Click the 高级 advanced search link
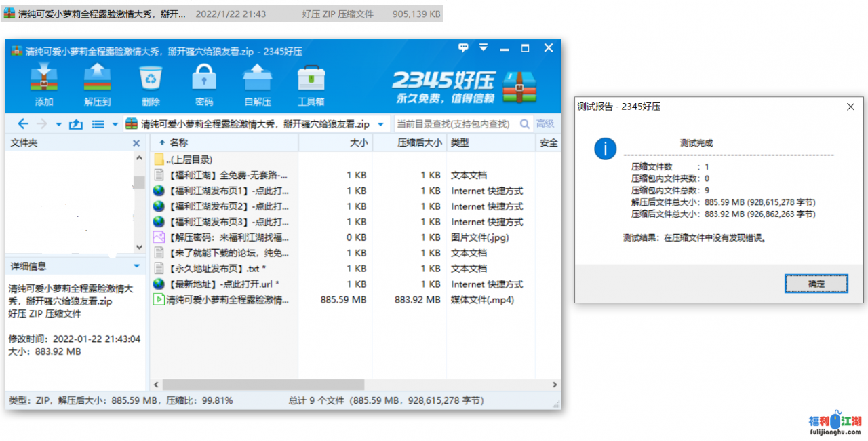The height and width of the screenshot is (441, 868). click(545, 124)
